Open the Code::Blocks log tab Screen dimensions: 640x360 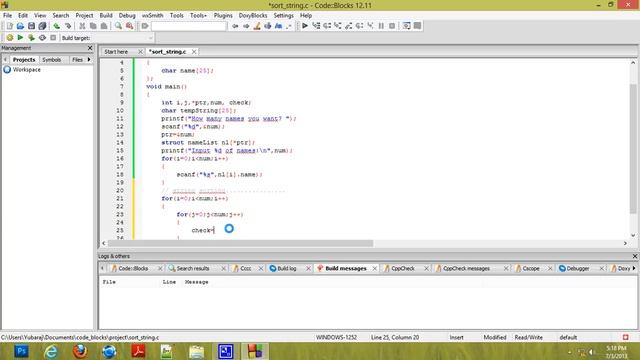point(133,269)
